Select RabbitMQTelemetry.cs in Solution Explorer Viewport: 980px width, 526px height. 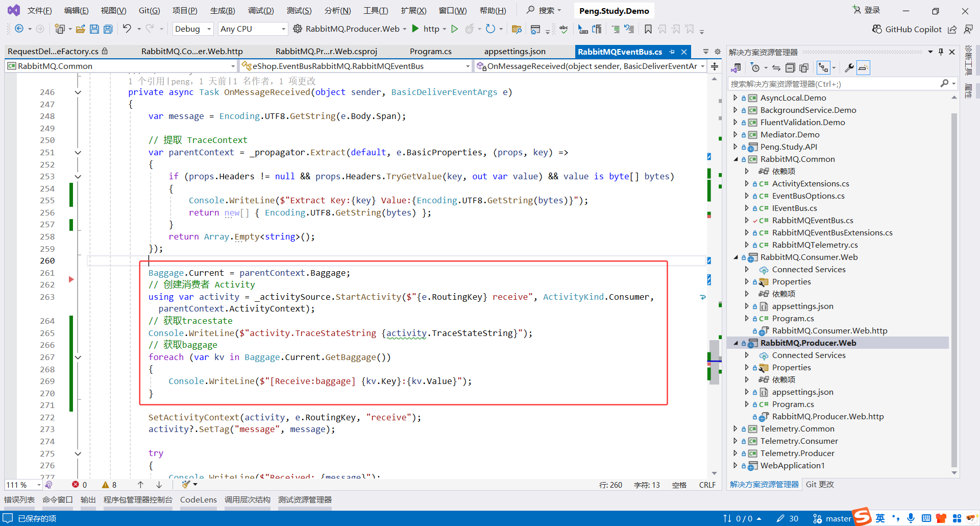pos(815,245)
